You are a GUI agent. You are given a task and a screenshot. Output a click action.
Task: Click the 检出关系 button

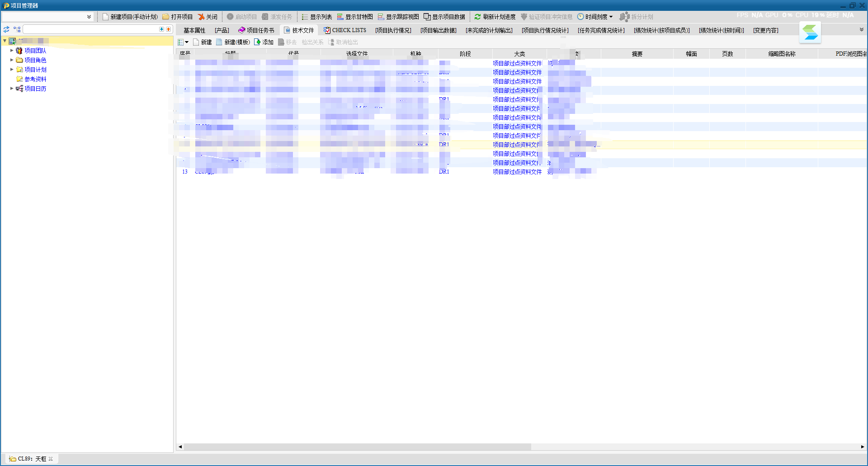point(312,42)
